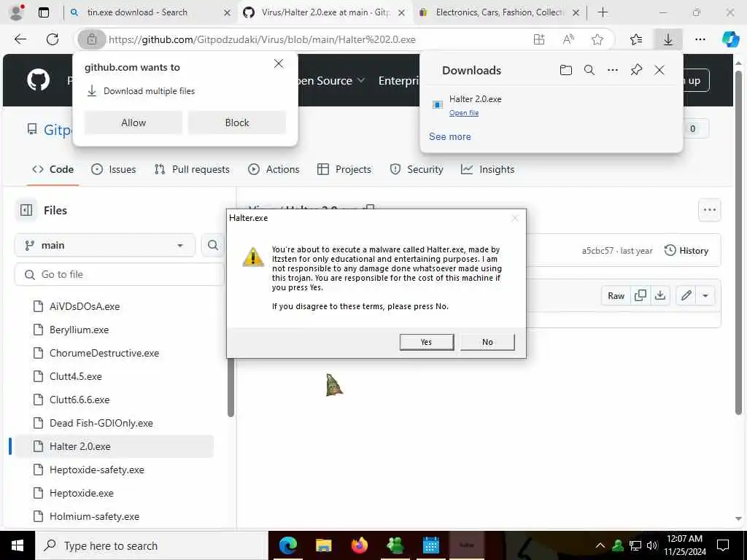
Task: Open file options three-dots button
Action: [x=709, y=210]
